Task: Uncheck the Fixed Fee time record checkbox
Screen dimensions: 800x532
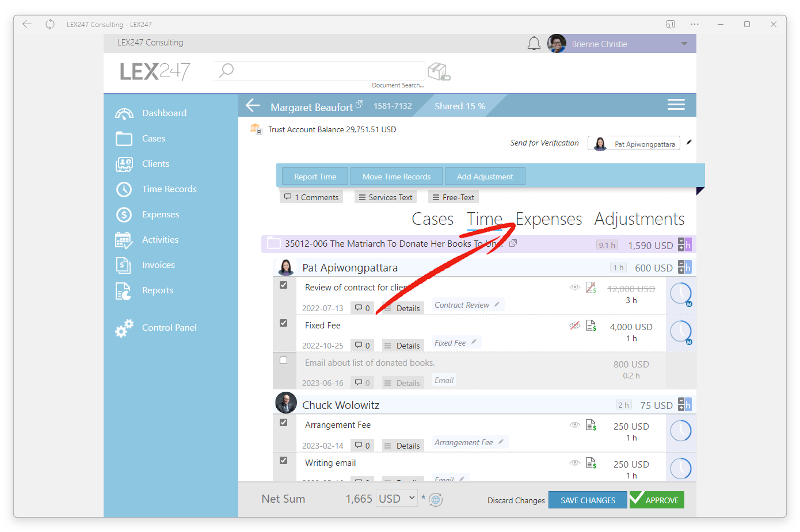Action: pyautogui.click(x=283, y=323)
